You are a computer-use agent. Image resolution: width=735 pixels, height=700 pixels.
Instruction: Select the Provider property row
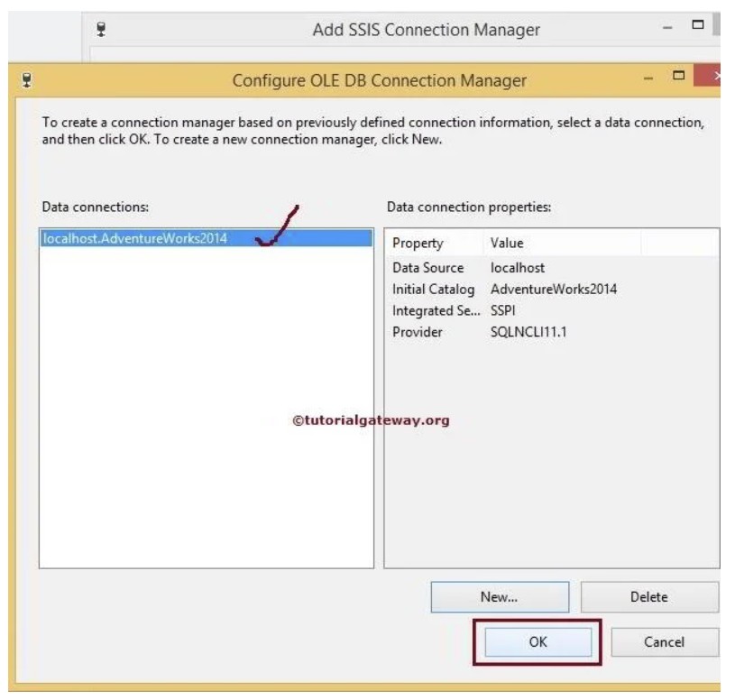pos(552,332)
